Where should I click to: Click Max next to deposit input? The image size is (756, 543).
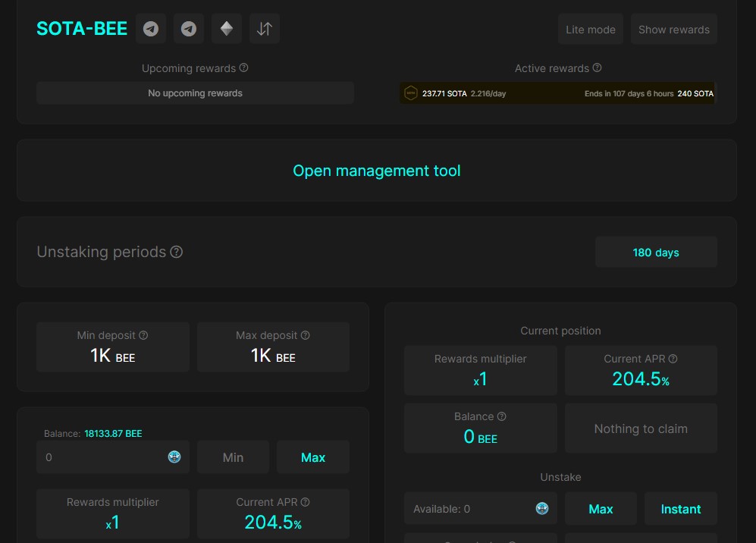[313, 457]
